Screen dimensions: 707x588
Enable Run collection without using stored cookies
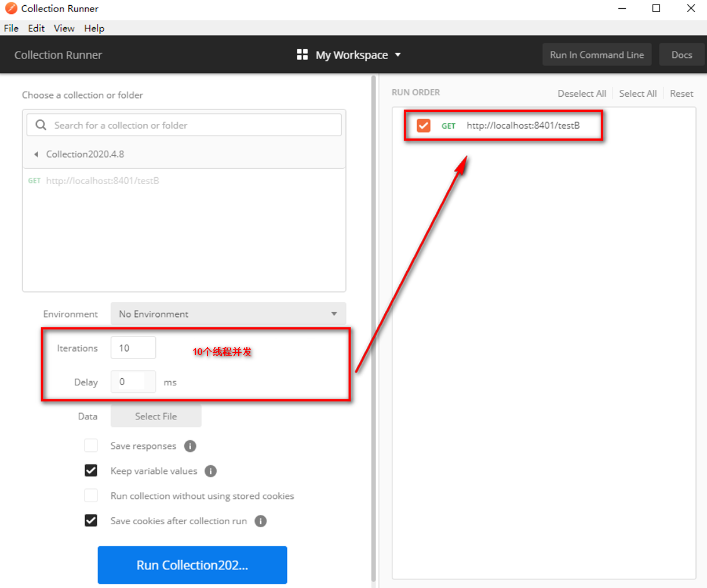91,495
